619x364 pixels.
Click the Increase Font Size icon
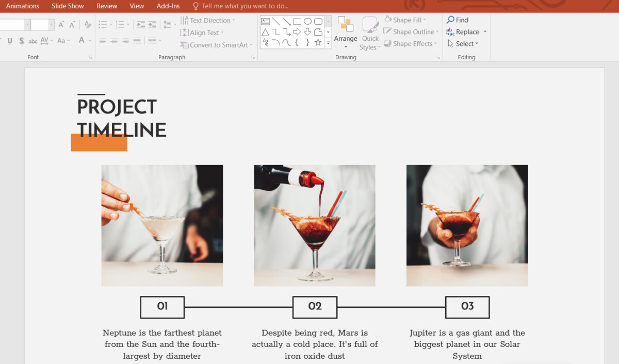pyautogui.click(x=60, y=24)
